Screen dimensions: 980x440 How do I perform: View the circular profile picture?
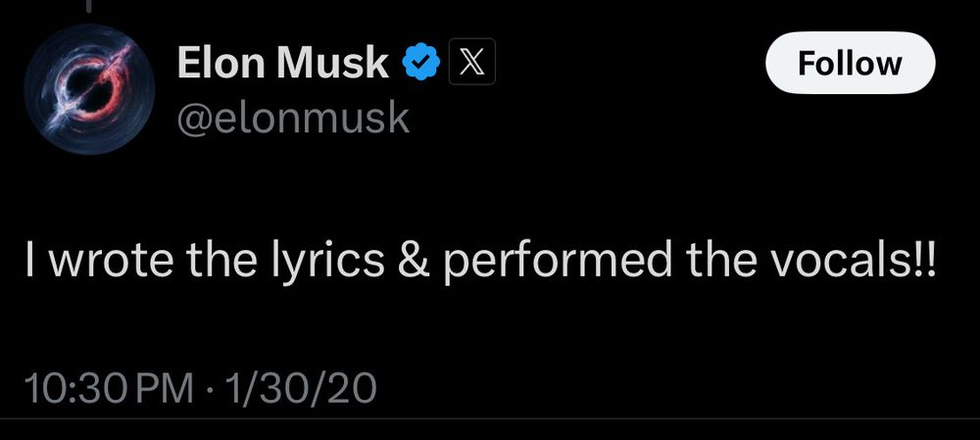click(x=88, y=89)
